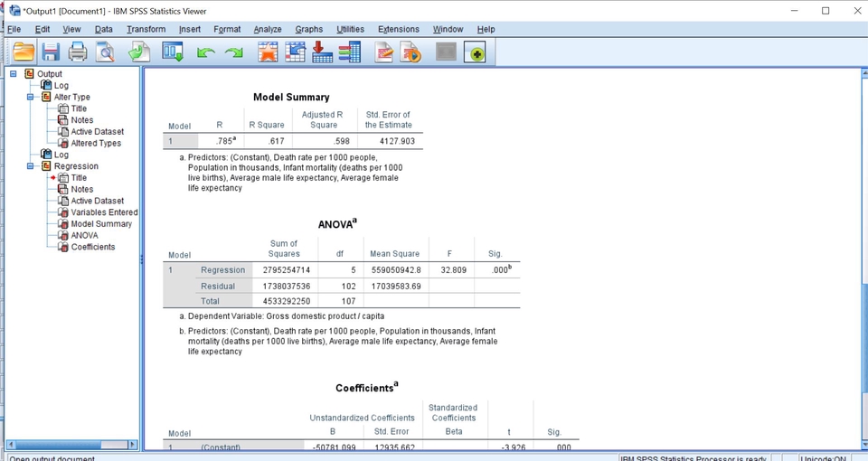Click F value 32.809 in ANOVA
This screenshot has height=461, width=868.
(x=453, y=270)
